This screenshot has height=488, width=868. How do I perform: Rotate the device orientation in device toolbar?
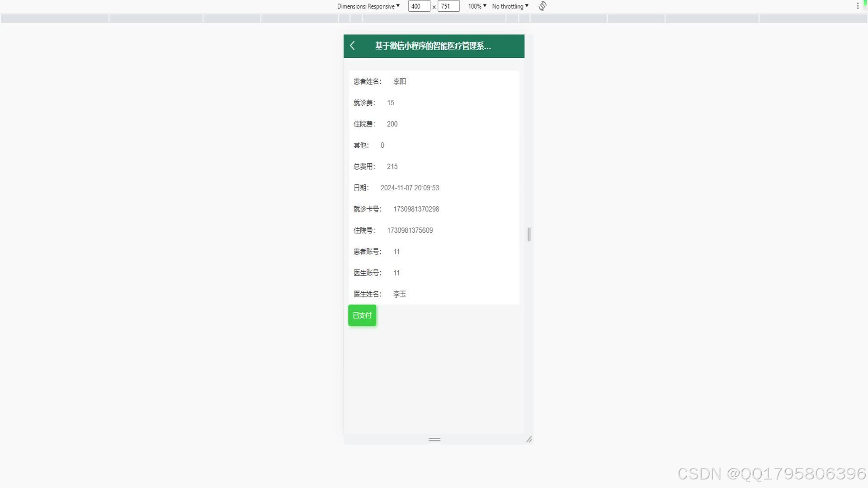pyautogui.click(x=542, y=6)
